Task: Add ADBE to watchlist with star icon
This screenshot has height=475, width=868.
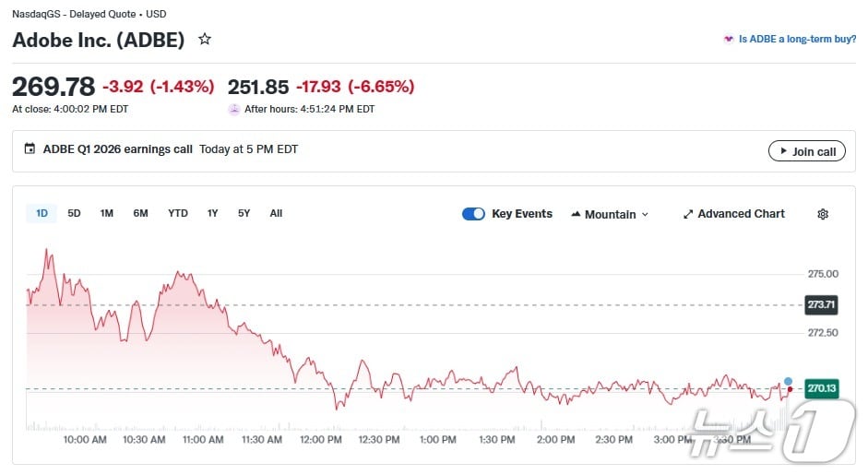Action: click(205, 40)
